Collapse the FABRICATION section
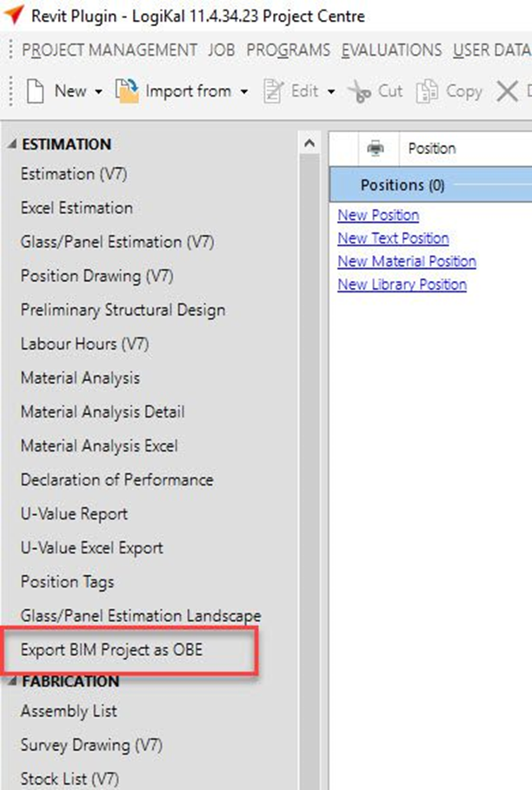532x790 pixels. click(11, 681)
